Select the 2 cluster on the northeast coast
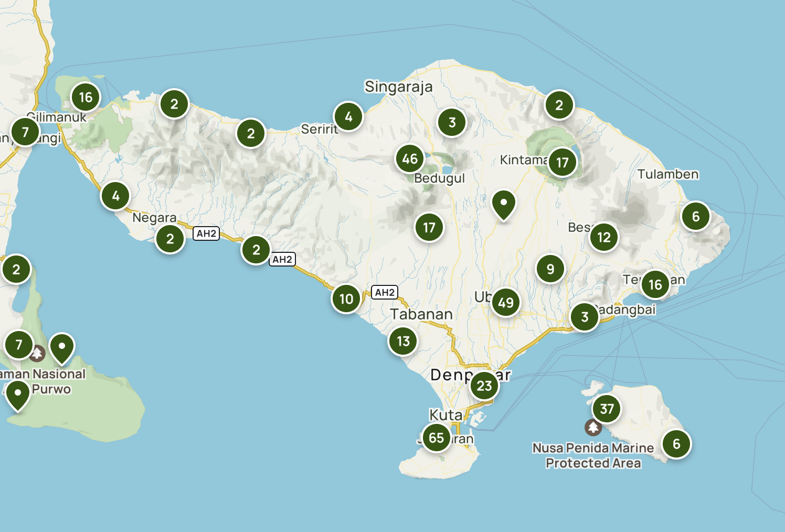Viewport: 785px width, 532px height. pyautogui.click(x=559, y=105)
